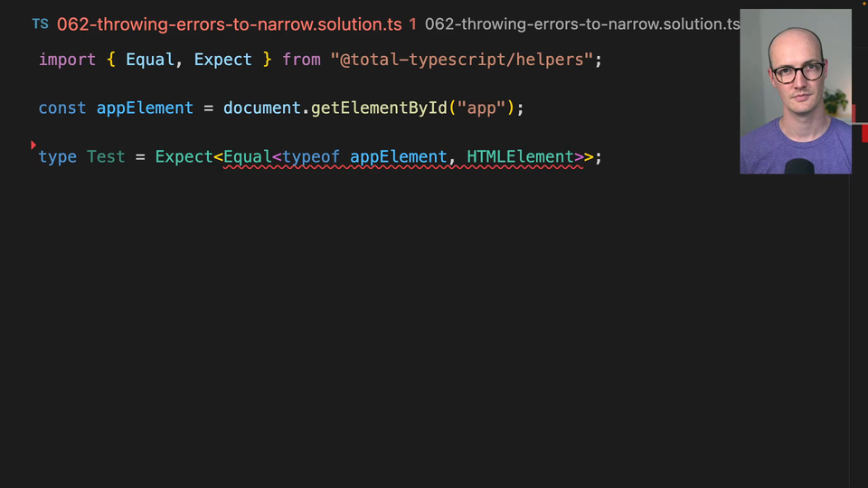Image resolution: width=868 pixels, height=488 pixels.
Task: Click HTMLElement in the Test type
Action: (x=520, y=157)
